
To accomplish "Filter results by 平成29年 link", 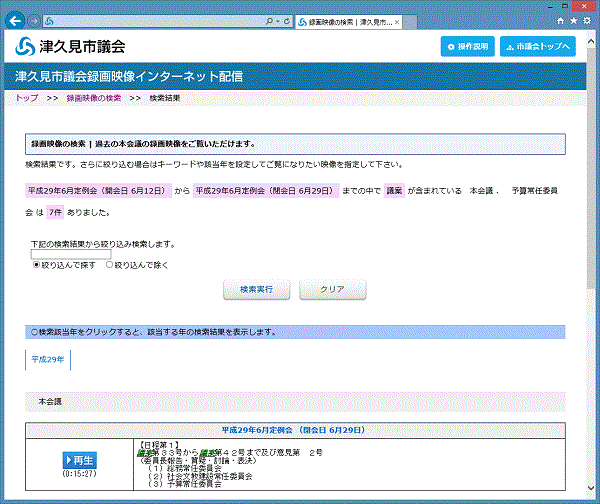I will click(48, 359).
